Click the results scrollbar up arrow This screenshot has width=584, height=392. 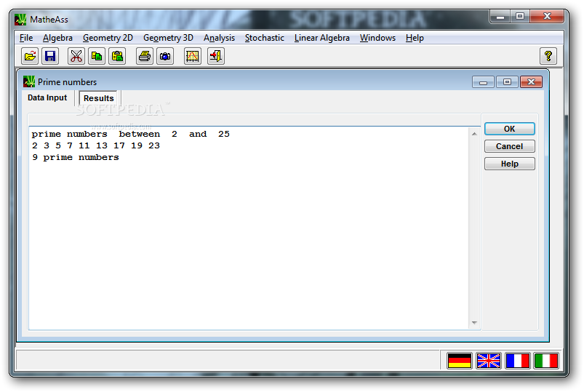click(474, 134)
